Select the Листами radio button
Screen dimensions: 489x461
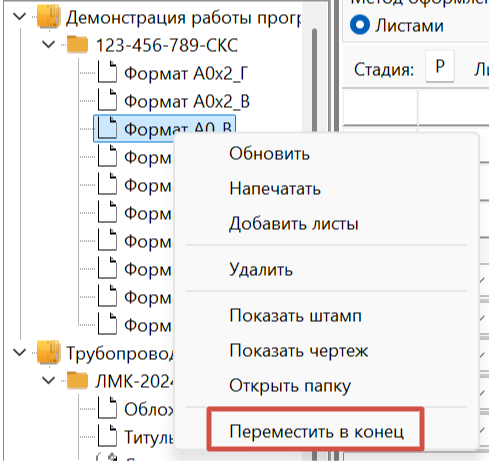point(360,25)
